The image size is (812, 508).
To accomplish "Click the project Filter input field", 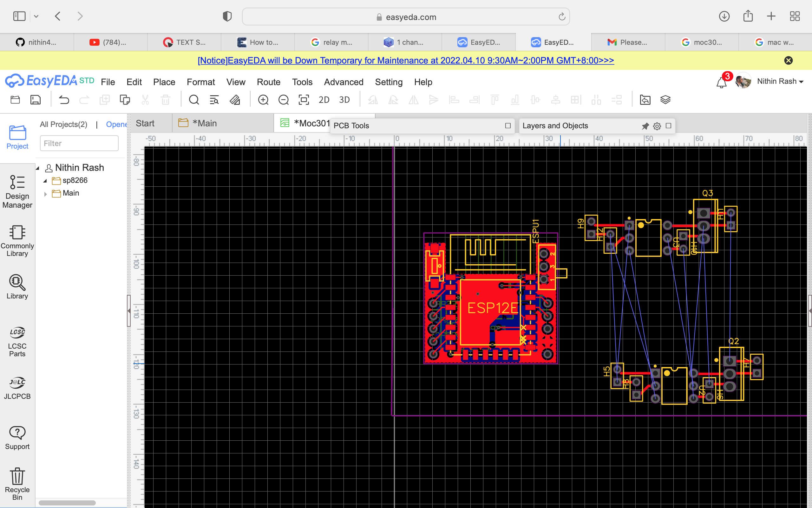I will [79, 144].
